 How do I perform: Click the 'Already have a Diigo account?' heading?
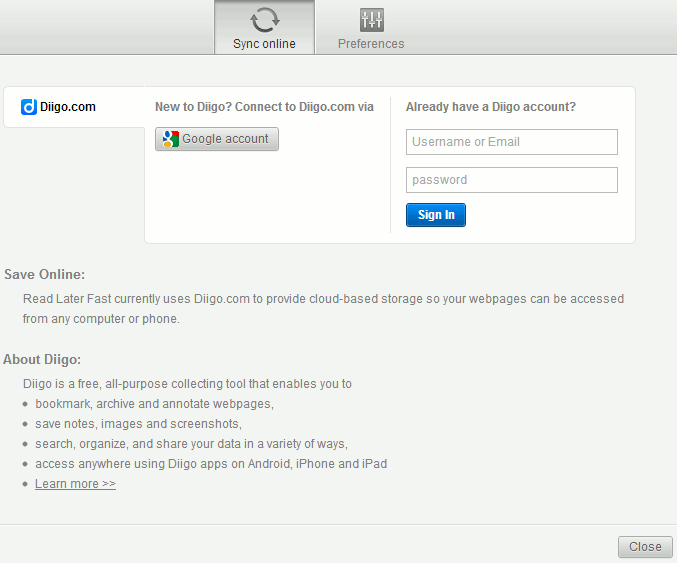pyautogui.click(x=490, y=107)
